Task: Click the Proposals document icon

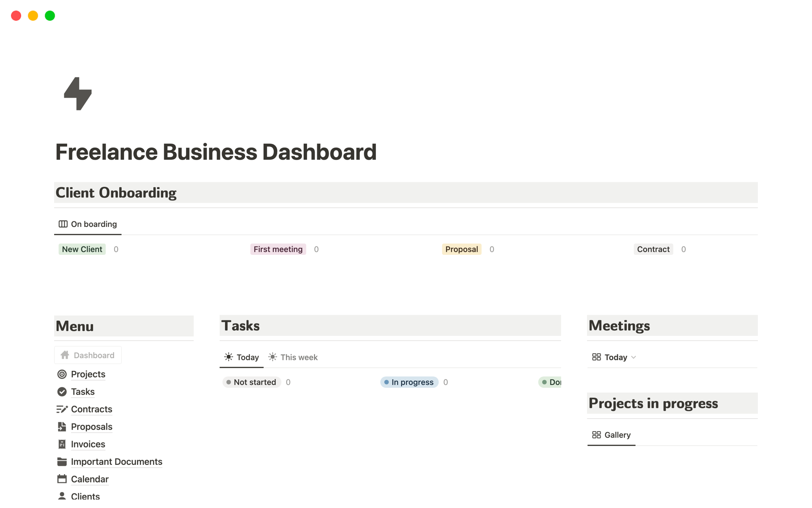Action: (x=62, y=426)
